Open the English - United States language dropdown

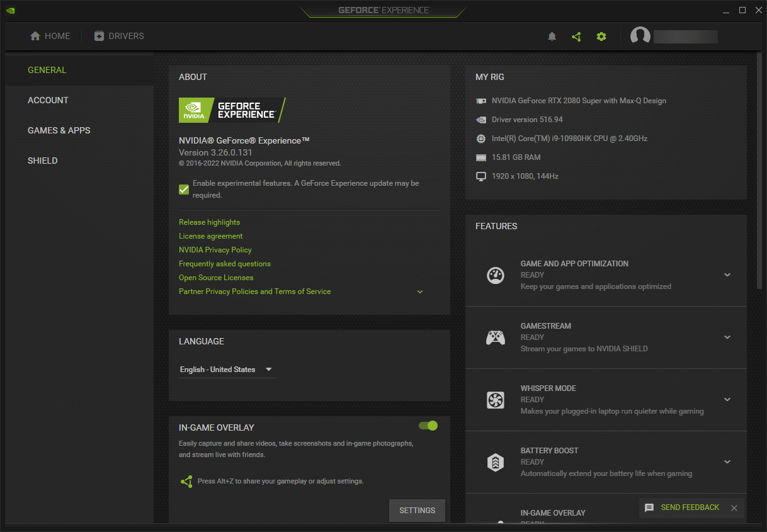227,370
